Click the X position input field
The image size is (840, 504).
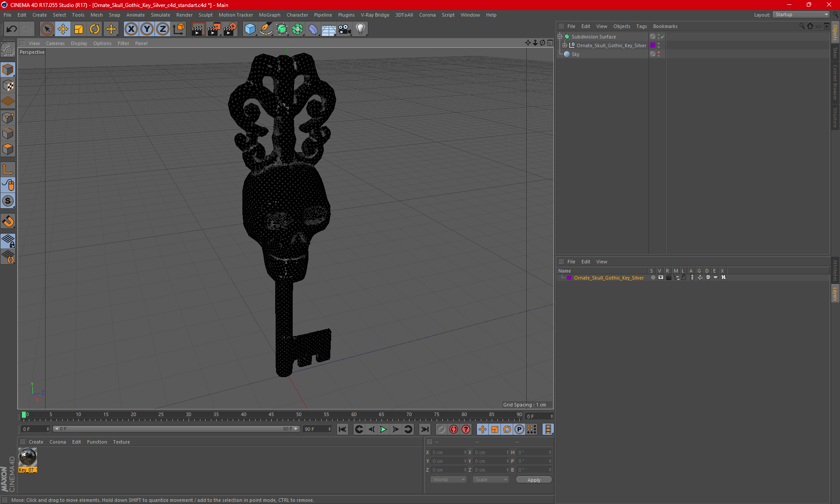click(449, 452)
